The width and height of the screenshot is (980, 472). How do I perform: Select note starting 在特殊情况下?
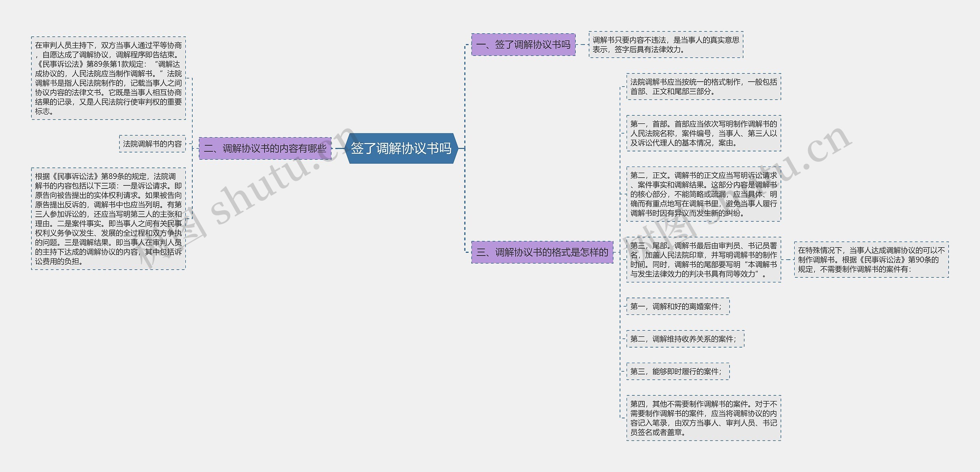pyautogui.click(x=872, y=260)
